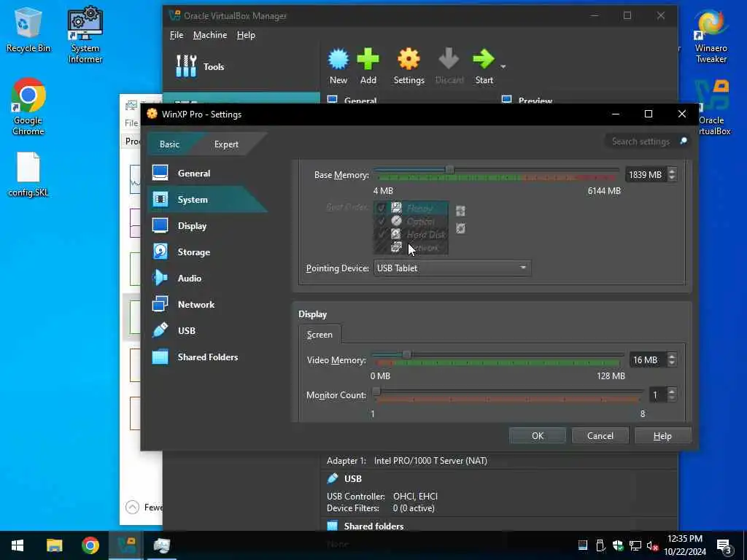Open notification center icon
Image resolution: width=747 pixels, height=560 pixels.
[724, 545]
